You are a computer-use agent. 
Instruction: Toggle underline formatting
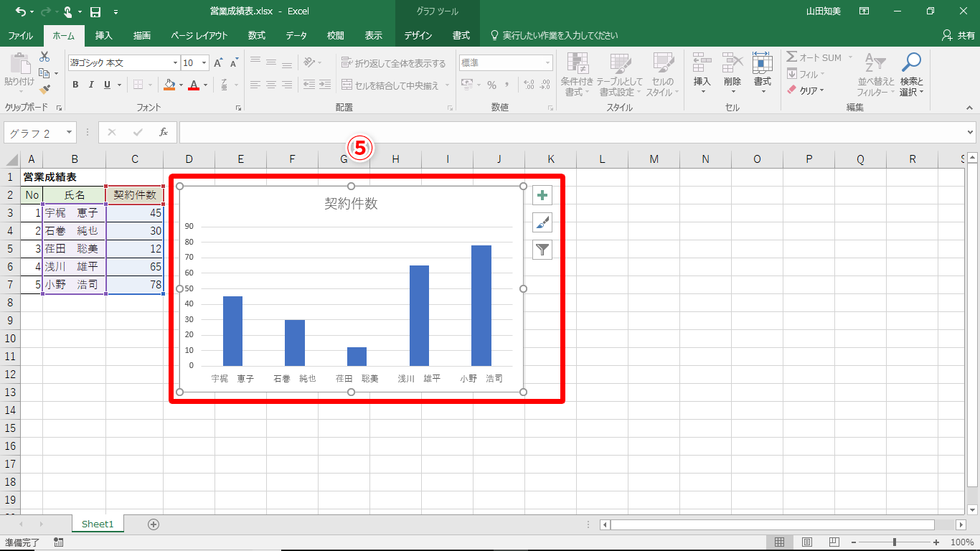[x=107, y=85]
